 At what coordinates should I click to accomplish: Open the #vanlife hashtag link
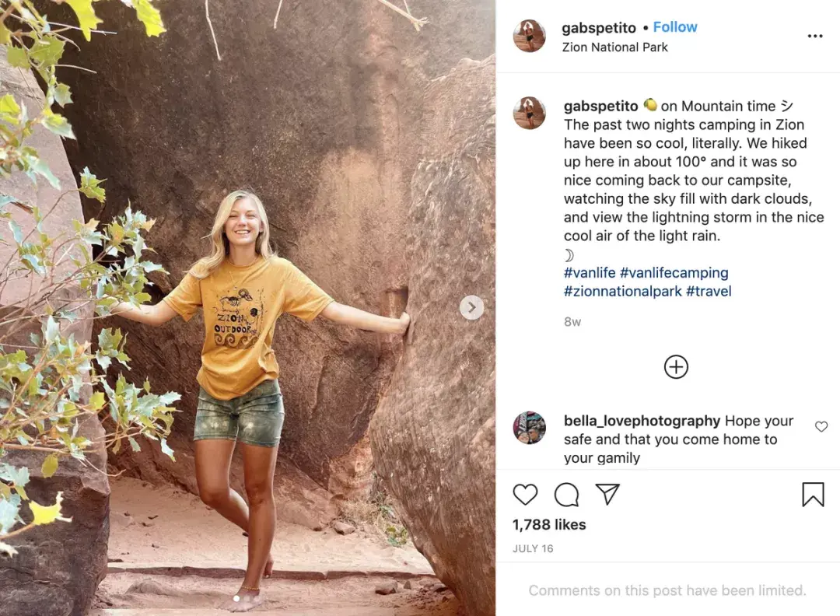pos(590,272)
